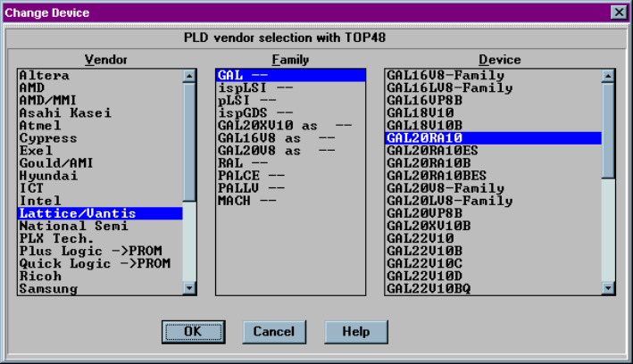
Task: Select GAL16V8 as -- family
Action: (291, 138)
